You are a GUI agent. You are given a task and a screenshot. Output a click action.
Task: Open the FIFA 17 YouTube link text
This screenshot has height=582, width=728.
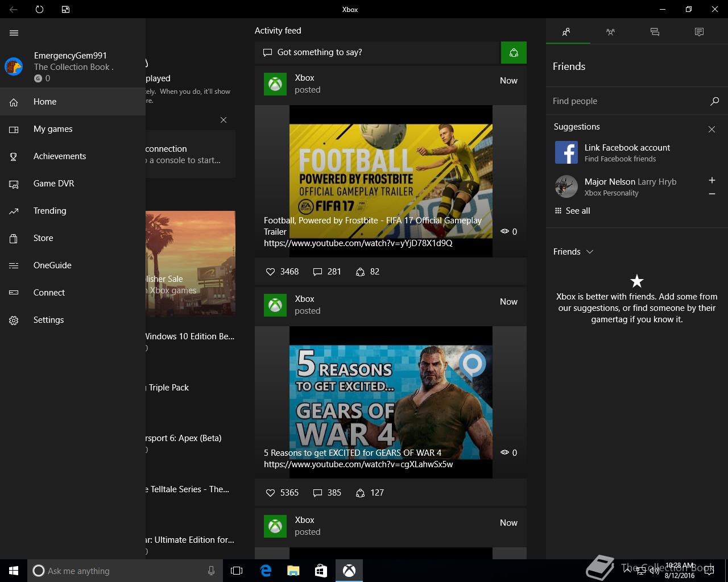coord(358,243)
